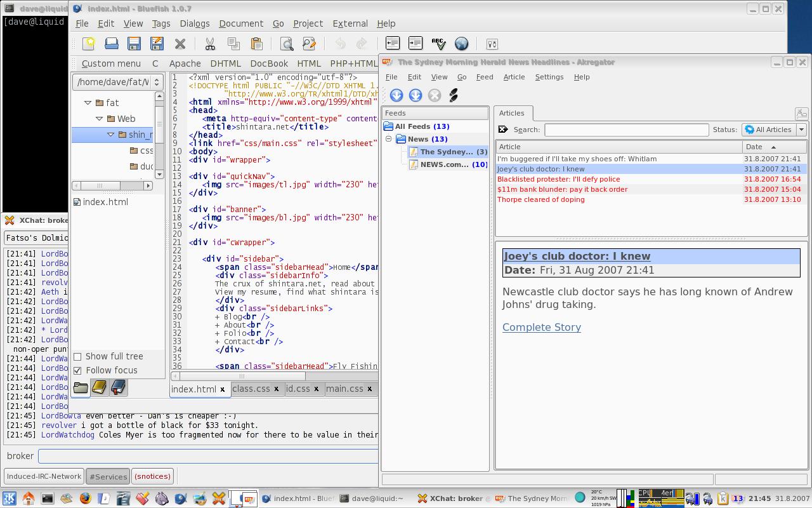Click the Save floppy disk icon
Screen dimensions: 812x508
134,44
